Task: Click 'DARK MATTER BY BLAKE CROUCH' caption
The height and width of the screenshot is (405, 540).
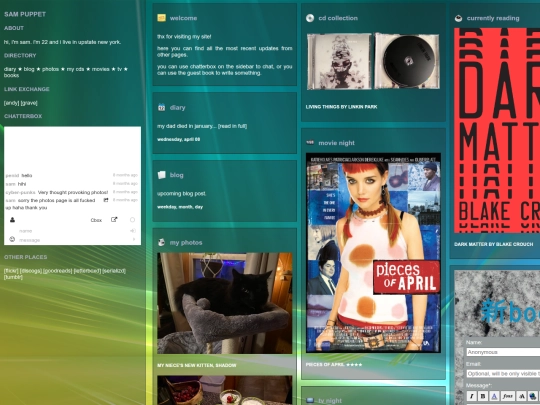Action: coord(494,244)
